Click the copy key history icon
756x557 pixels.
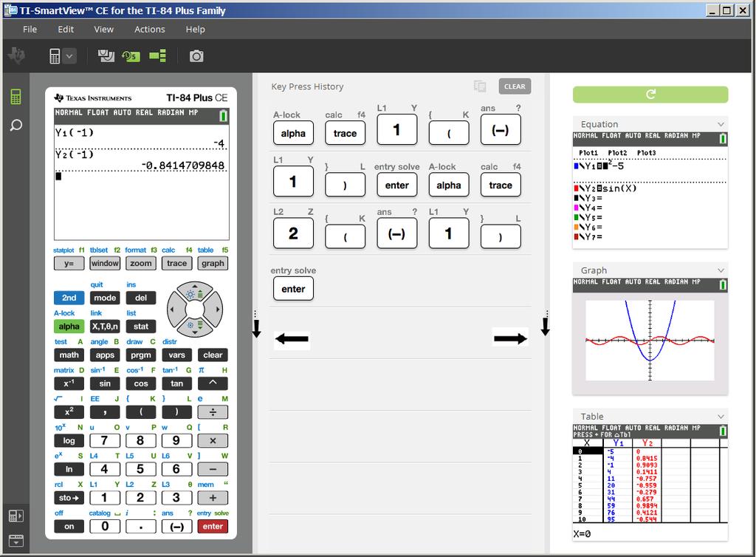pyautogui.click(x=480, y=86)
